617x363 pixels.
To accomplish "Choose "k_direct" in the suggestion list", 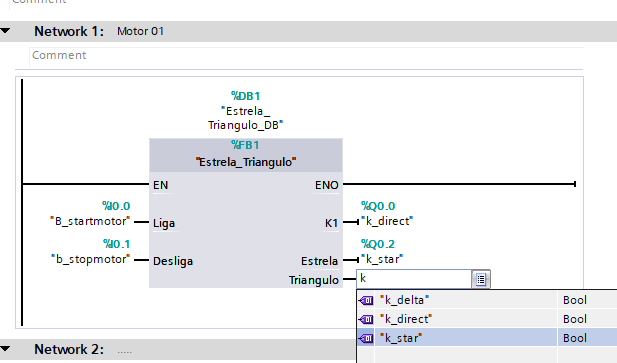I will pyautogui.click(x=406, y=319).
